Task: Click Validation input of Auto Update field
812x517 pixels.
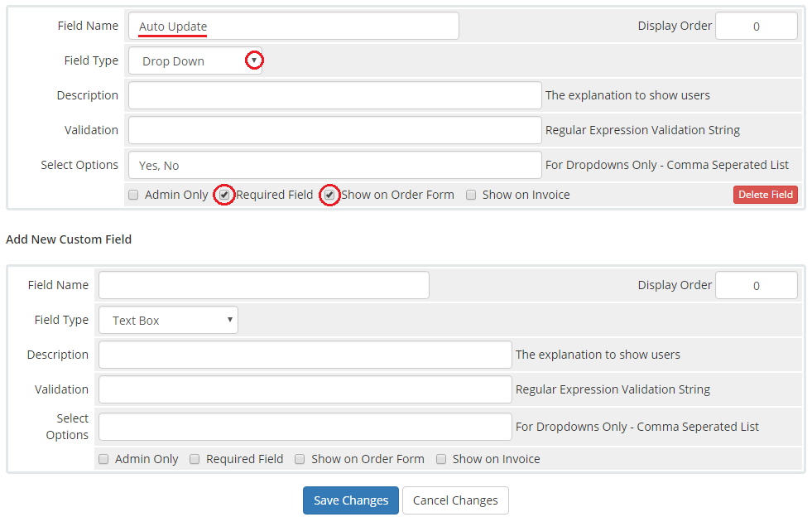Action: [x=335, y=130]
